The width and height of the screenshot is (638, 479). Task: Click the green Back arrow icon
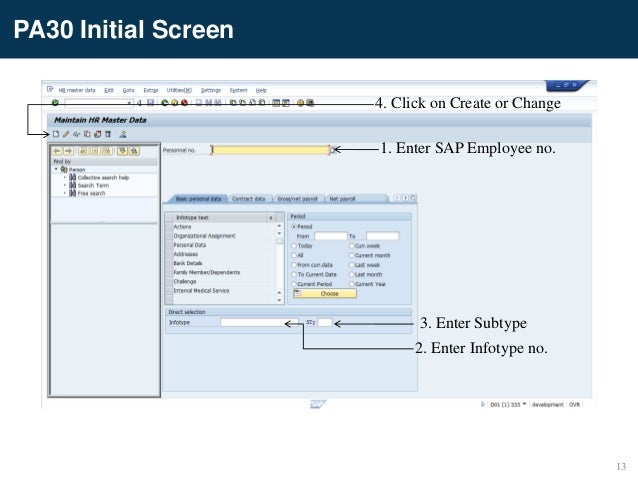(x=165, y=103)
